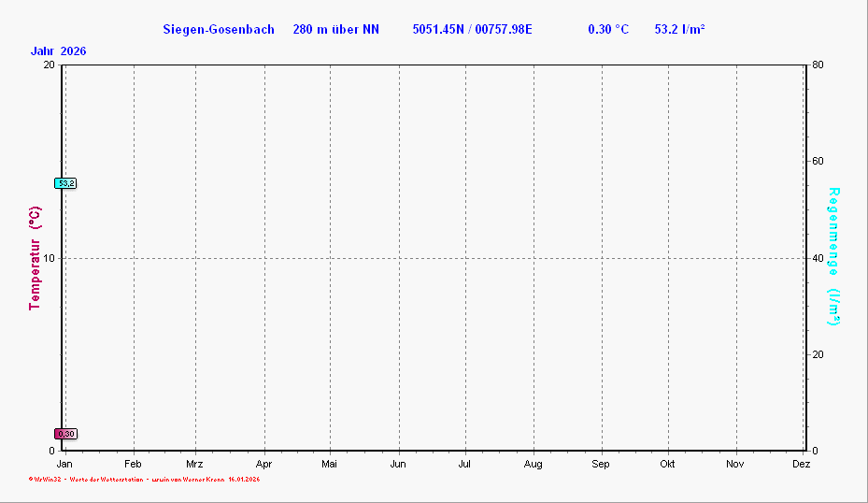
Task: Select the Siegen-Gosenbach station title
Action: pos(219,29)
